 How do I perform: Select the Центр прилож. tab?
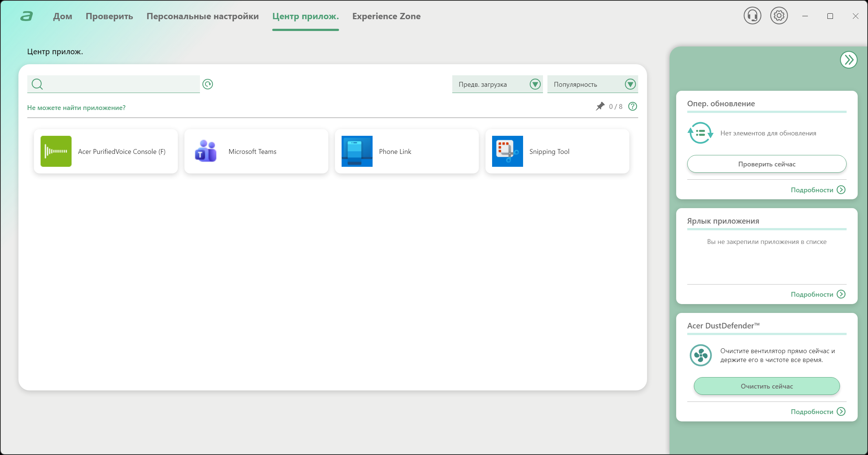tap(305, 16)
